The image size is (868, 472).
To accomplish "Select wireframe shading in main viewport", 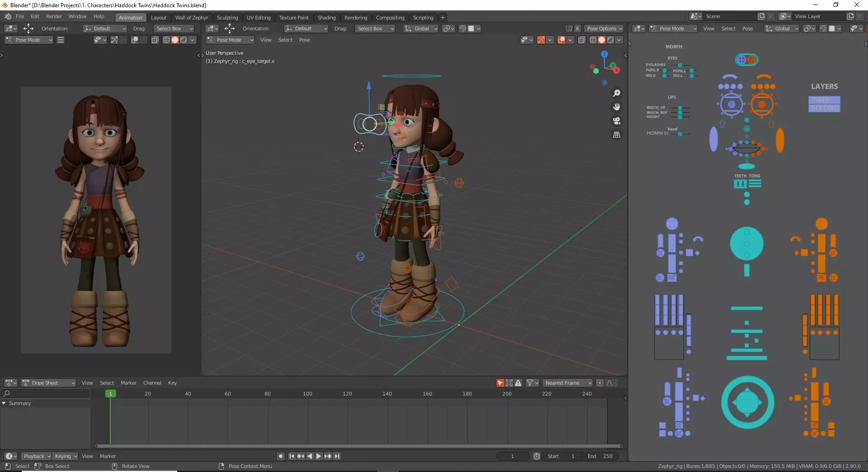I will point(593,40).
